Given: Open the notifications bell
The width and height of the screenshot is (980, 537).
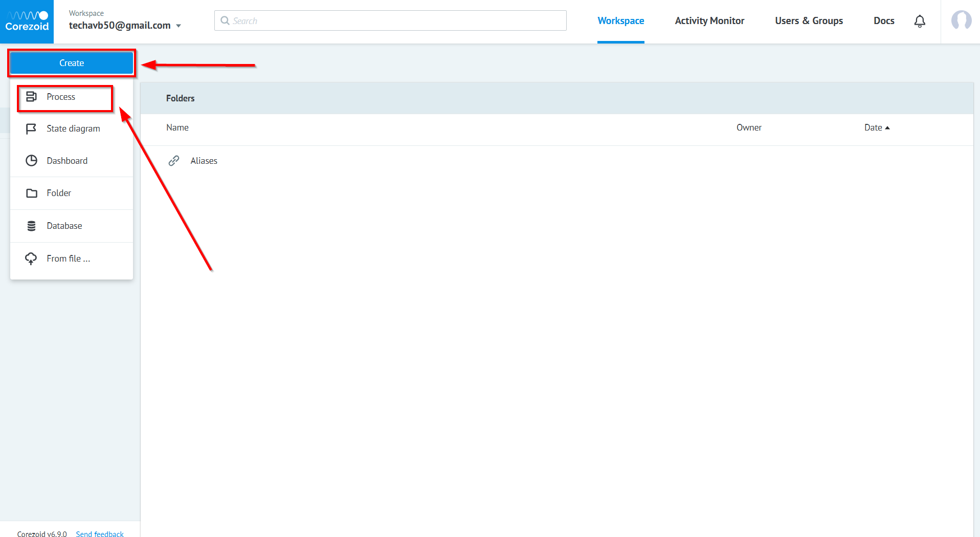Looking at the screenshot, I should 919,21.
